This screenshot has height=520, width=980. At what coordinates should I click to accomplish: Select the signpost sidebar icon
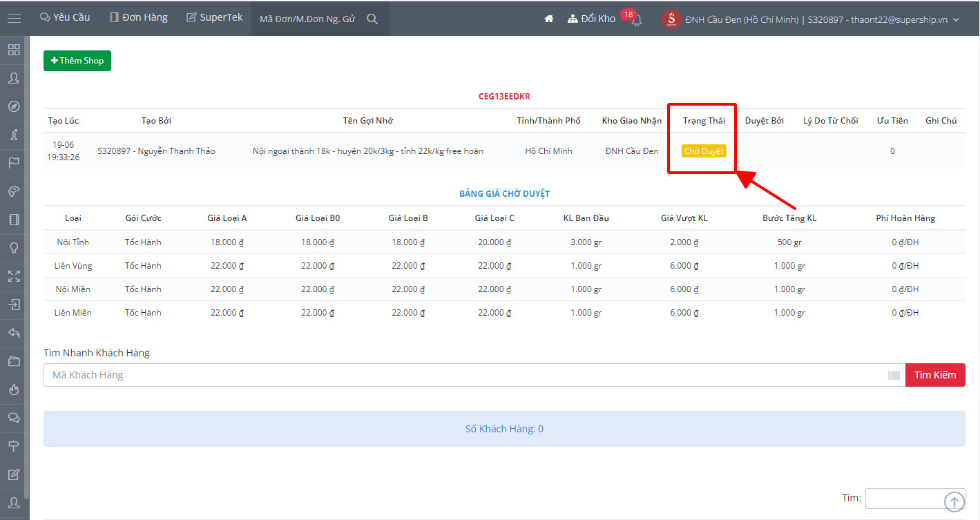[x=14, y=446]
